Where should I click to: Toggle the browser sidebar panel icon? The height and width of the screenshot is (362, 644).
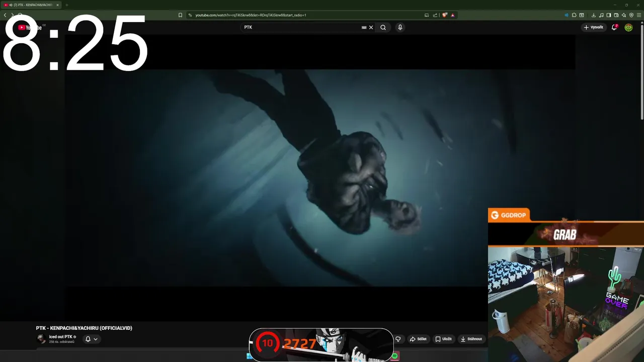(x=609, y=15)
